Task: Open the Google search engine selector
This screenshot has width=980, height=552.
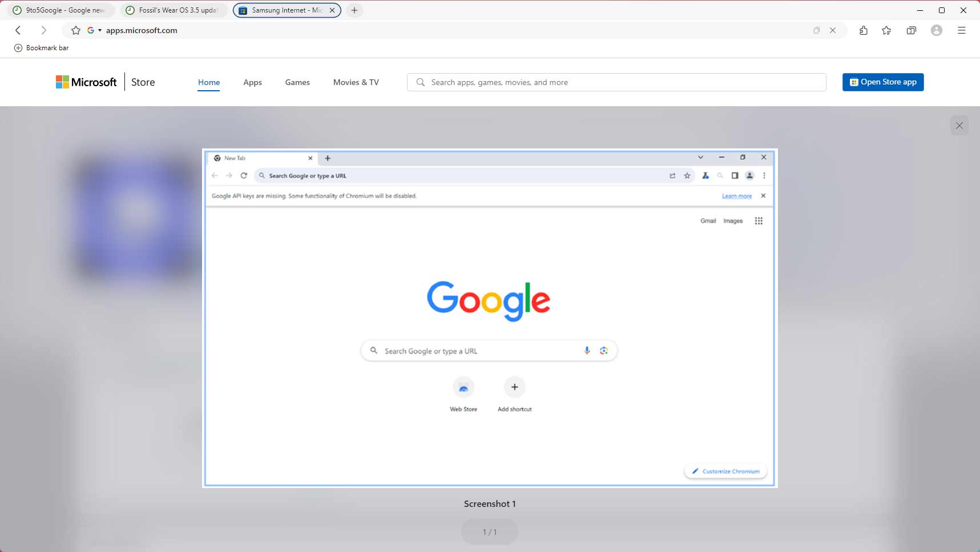Action: [94, 30]
